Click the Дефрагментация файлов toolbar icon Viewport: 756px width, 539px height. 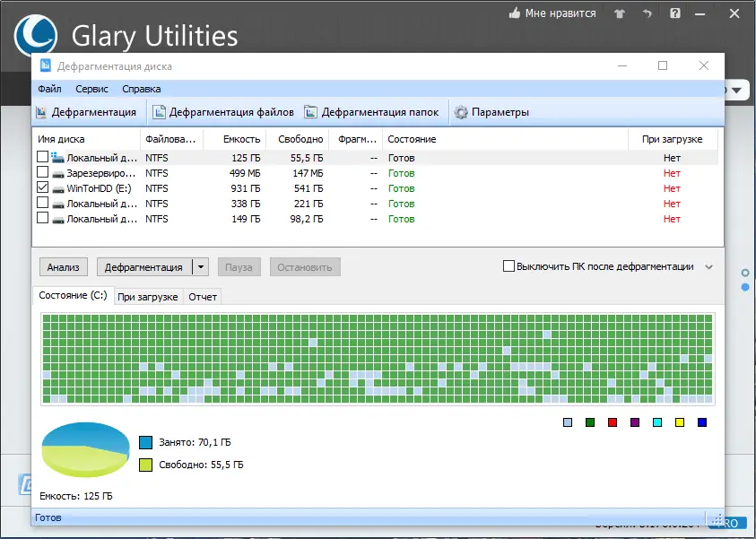(x=159, y=112)
